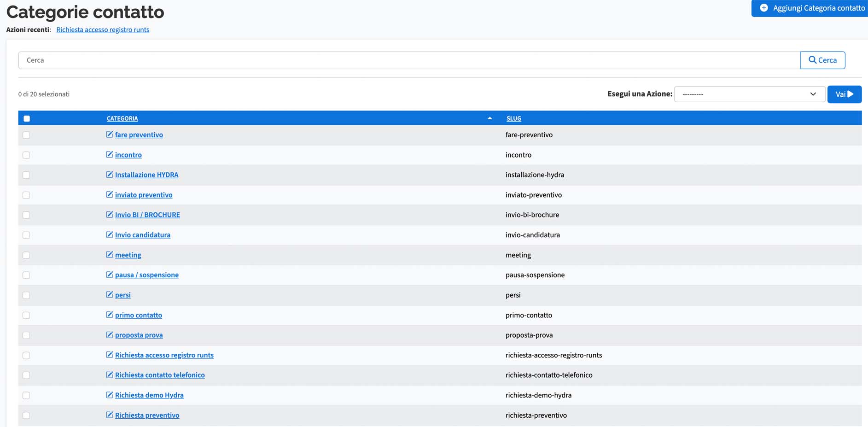
Task: Click the slug text invio-bi-brochure
Action: coord(532,215)
